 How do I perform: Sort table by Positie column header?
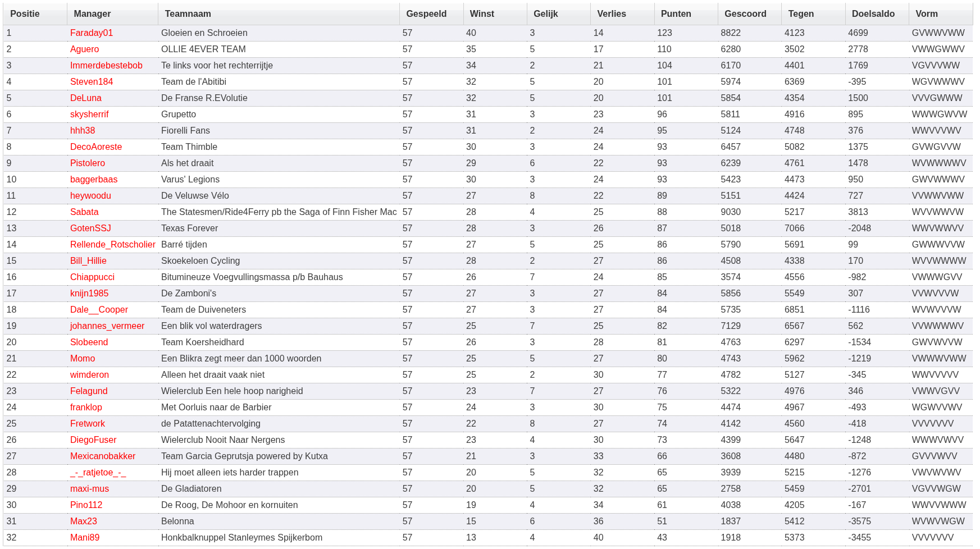(25, 14)
